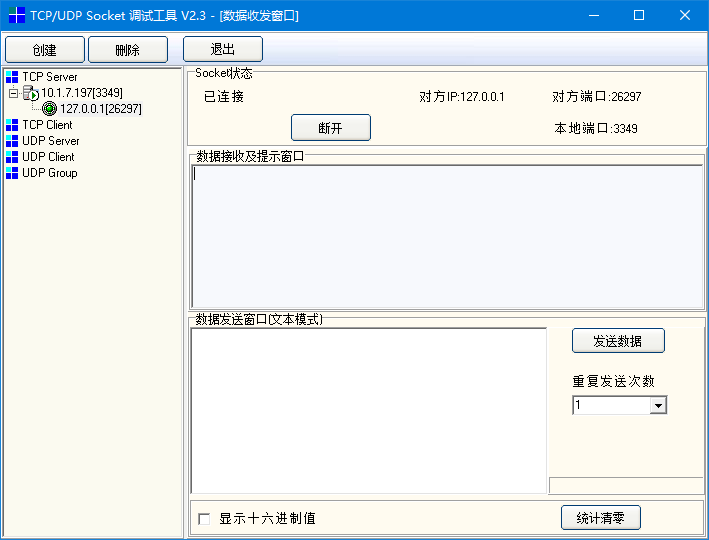Image resolution: width=709 pixels, height=540 pixels.
Task: Select the TCP Server tree label
Action: [50, 77]
